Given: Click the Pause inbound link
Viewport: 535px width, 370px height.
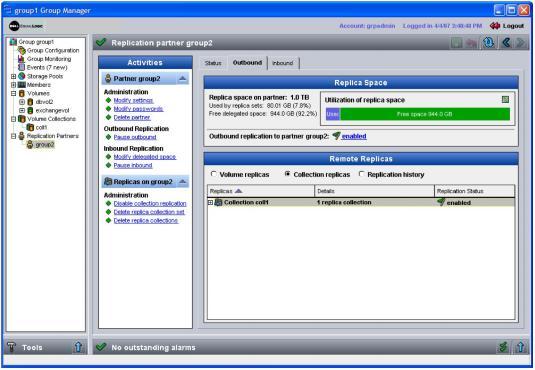Looking at the screenshot, I should 133,166.
